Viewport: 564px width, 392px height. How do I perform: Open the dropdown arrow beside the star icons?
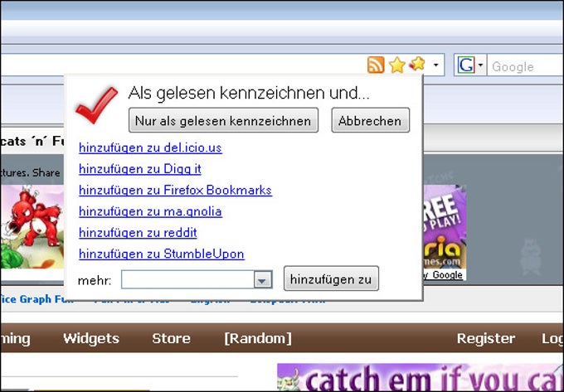tap(436, 65)
